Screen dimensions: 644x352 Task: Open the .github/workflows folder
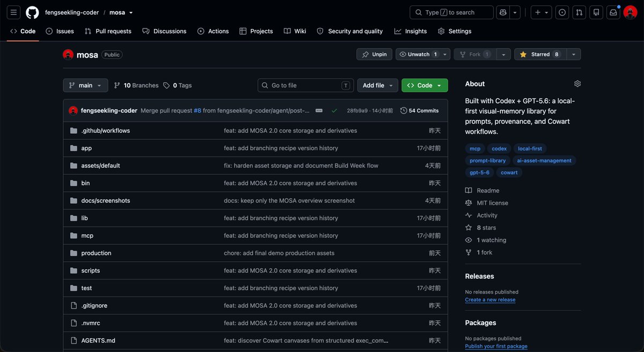point(106,131)
